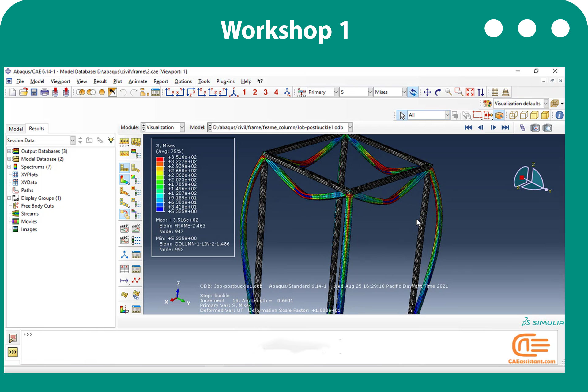Toggle the Python command line interface tab
This screenshot has height=392, width=588.
[13, 352]
